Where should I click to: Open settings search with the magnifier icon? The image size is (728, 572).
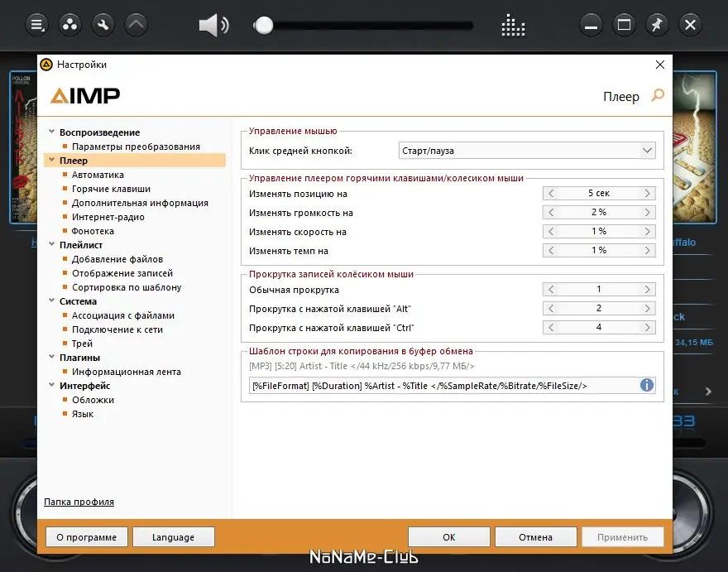658,96
